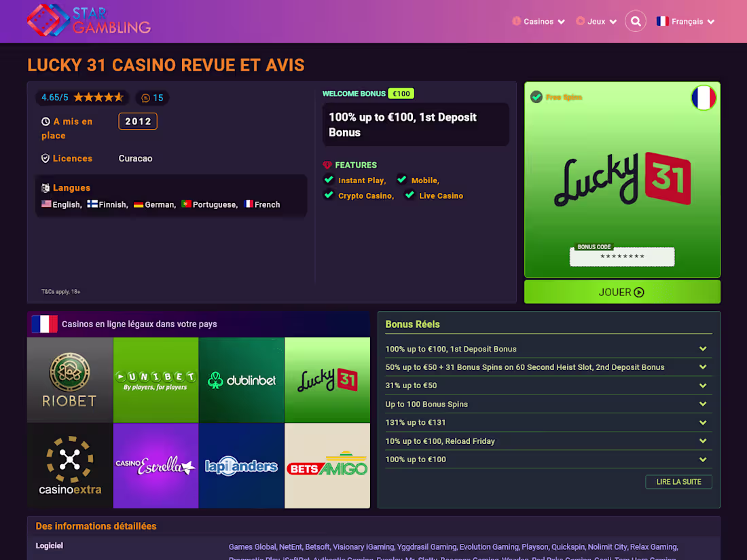The image size is (747, 560).
Task: Open the Jeux dropdown menu
Action: [x=596, y=22]
